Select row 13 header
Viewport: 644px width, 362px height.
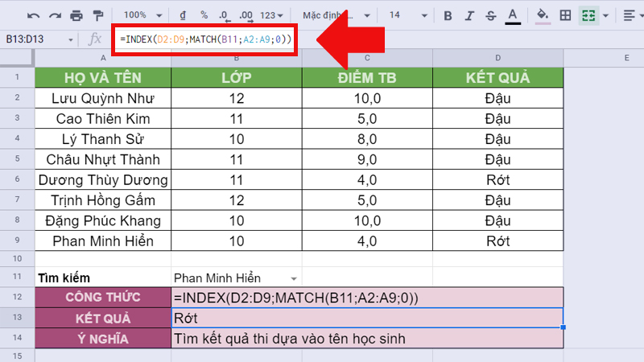[17, 317]
